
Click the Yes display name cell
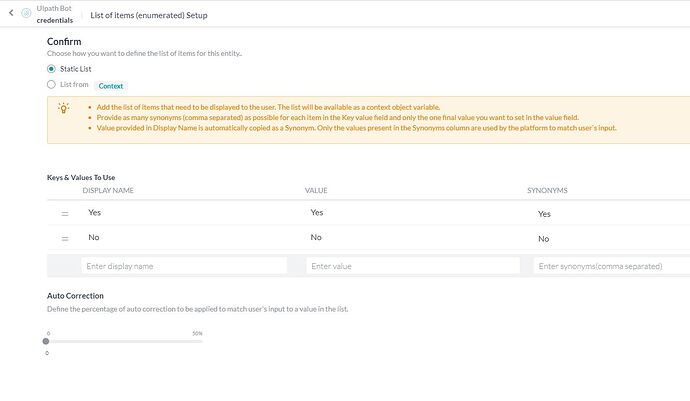(95, 213)
